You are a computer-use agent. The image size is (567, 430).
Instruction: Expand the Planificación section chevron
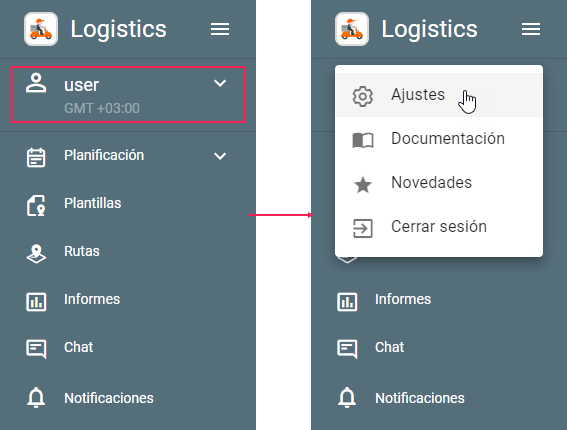point(220,156)
